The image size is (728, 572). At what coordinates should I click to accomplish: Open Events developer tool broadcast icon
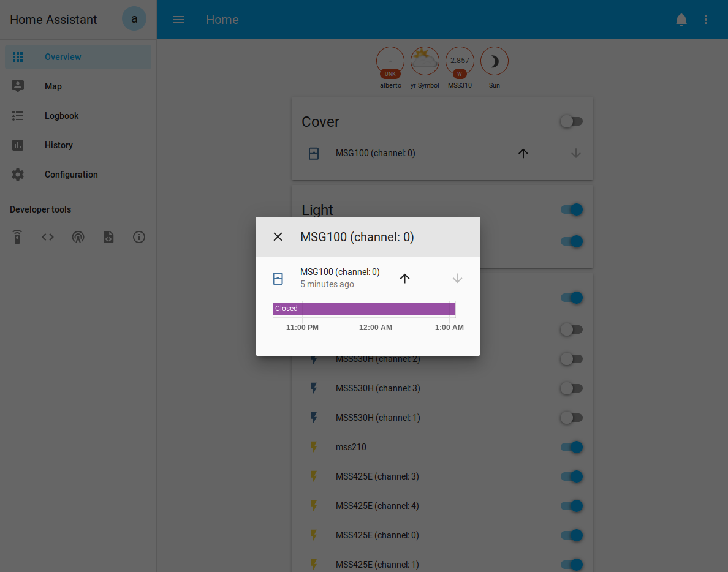click(x=78, y=237)
